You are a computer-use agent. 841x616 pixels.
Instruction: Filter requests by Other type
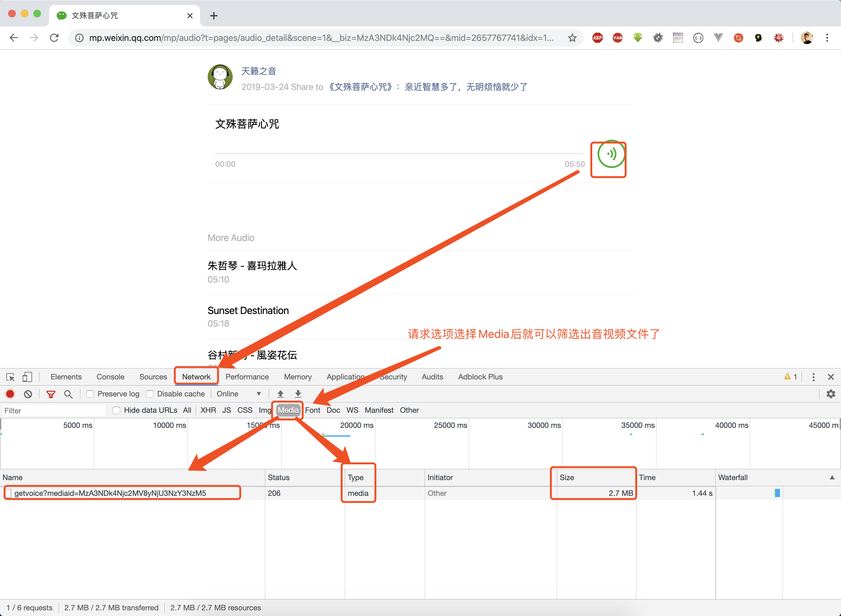click(x=409, y=410)
